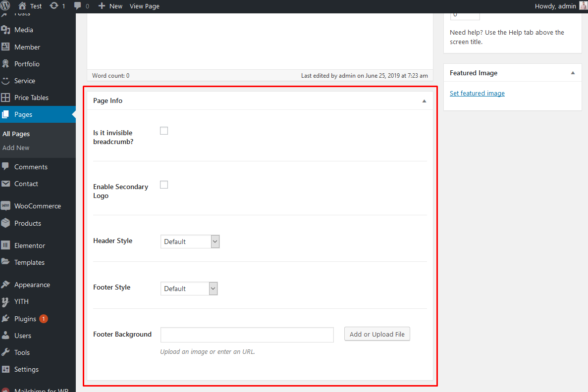
Task: Click the Add or Upload File button
Action: [x=377, y=334]
